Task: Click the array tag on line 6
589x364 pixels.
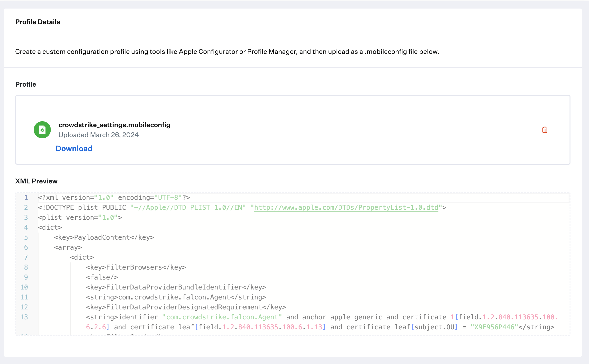Action: 68,247
